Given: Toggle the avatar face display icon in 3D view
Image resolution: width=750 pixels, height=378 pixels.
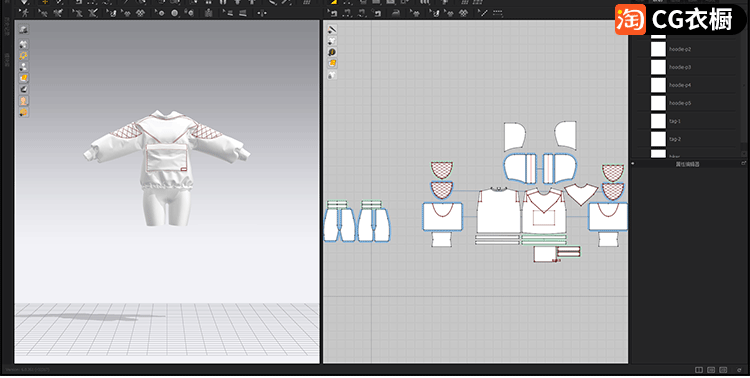Looking at the screenshot, I should pos(23,100).
